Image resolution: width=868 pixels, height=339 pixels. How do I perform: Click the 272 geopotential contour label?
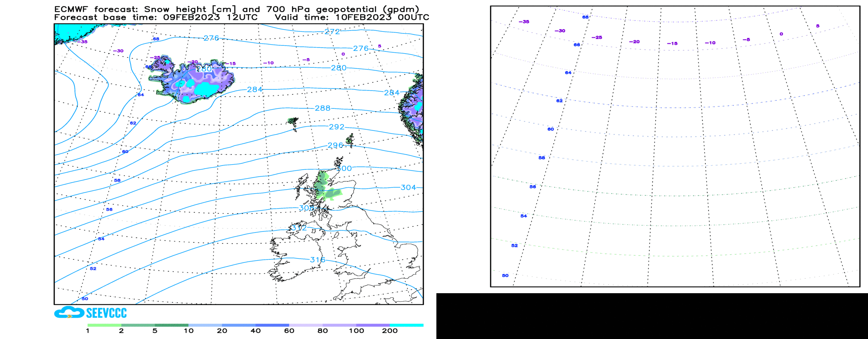click(332, 32)
